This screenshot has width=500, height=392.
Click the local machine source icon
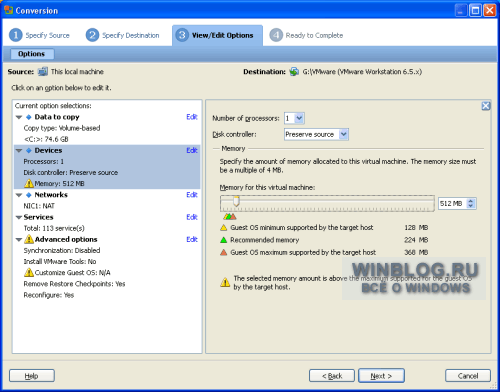(x=43, y=71)
